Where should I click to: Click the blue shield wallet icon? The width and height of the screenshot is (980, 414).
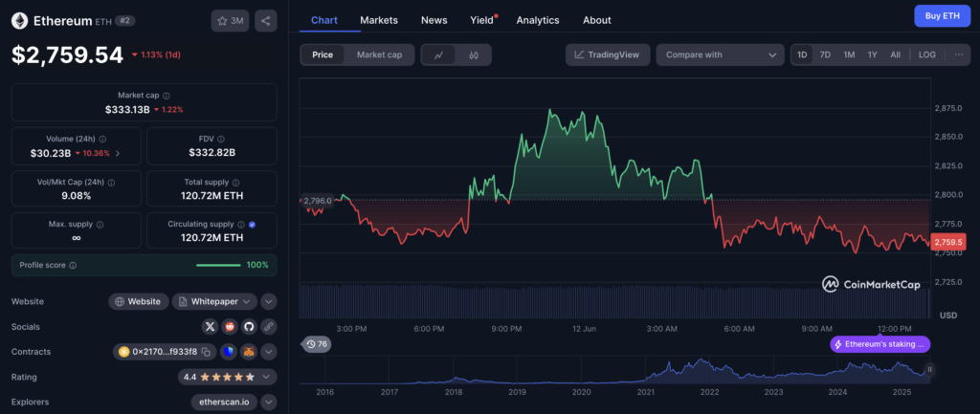coord(230,352)
